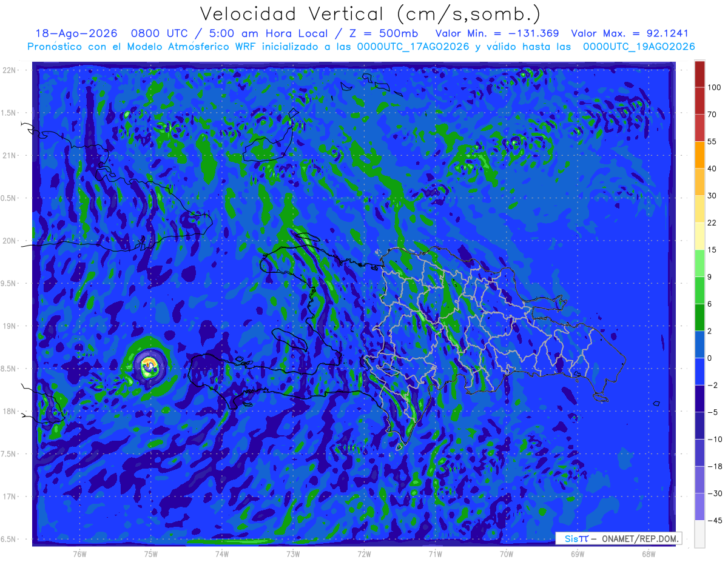Click the '20N' latitude label
The width and height of the screenshot is (728, 562).
[10, 241]
